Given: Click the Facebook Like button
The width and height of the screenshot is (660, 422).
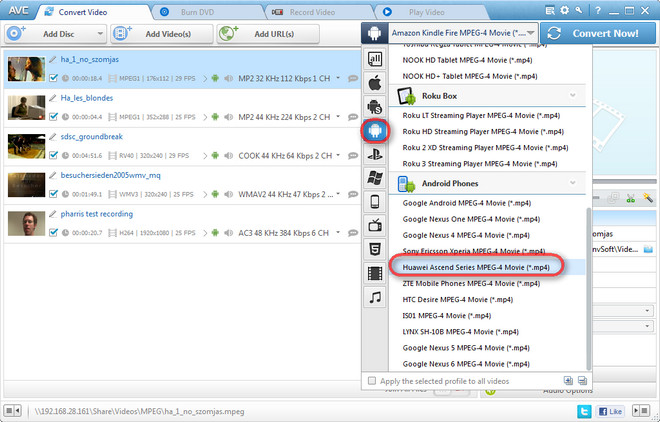Looking at the screenshot, I should point(610,411).
